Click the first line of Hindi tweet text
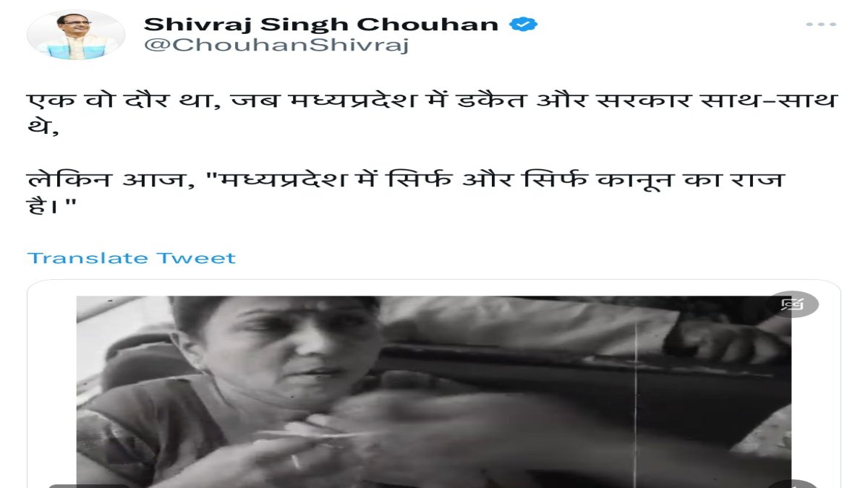The height and width of the screenshot is (488, 868). point(432,100)
